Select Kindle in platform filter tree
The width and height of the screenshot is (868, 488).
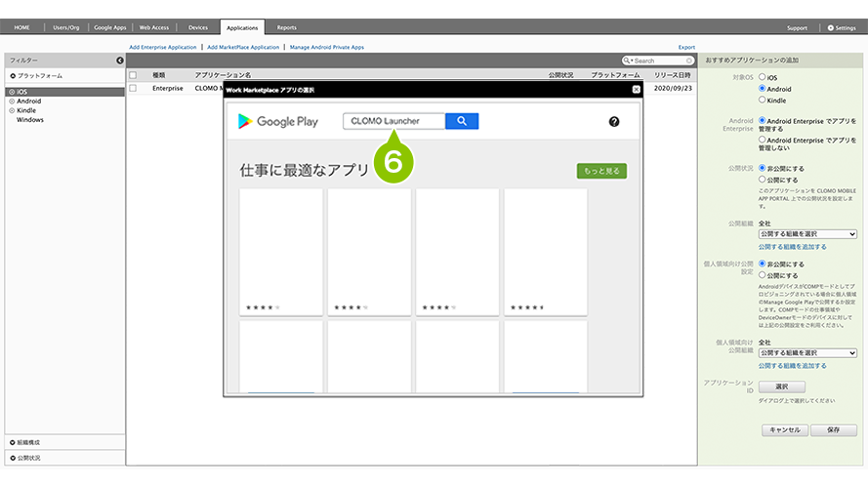[26, 110]
